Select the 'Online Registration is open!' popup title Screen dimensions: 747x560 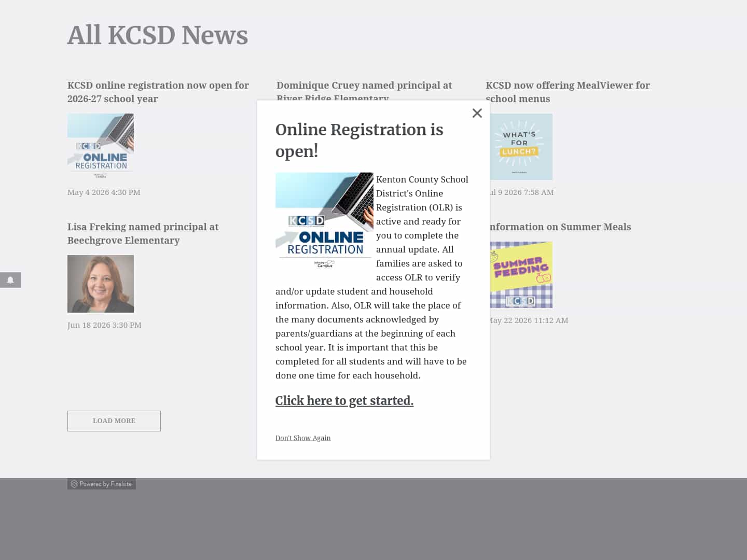pyautogui.click(x=359, y=140)
